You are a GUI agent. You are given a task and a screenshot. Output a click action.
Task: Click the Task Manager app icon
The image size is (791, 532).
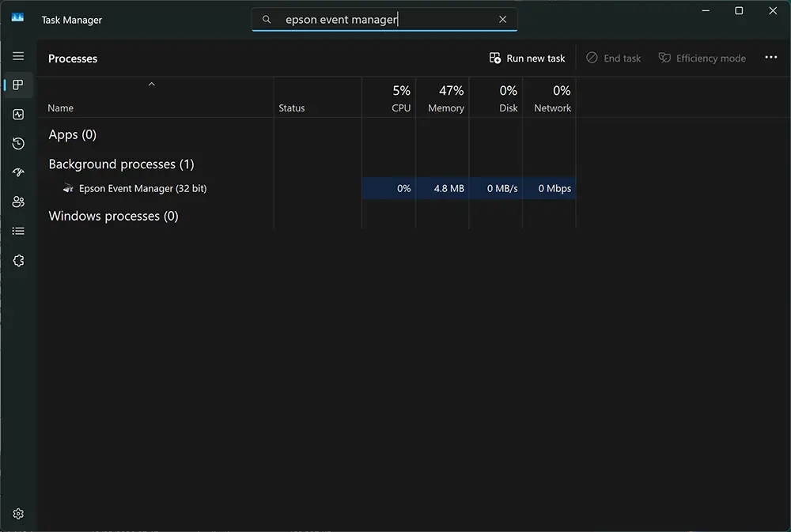[x=17, y=17]
